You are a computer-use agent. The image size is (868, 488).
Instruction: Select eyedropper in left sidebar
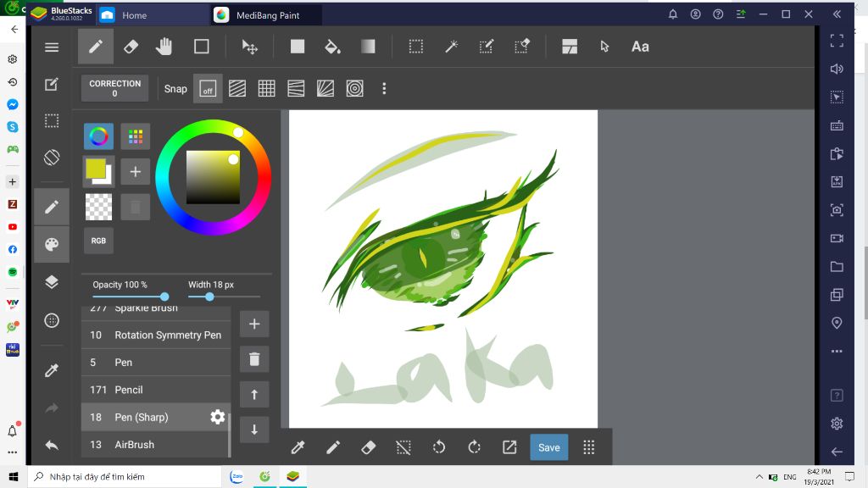[x=52, y=370]
